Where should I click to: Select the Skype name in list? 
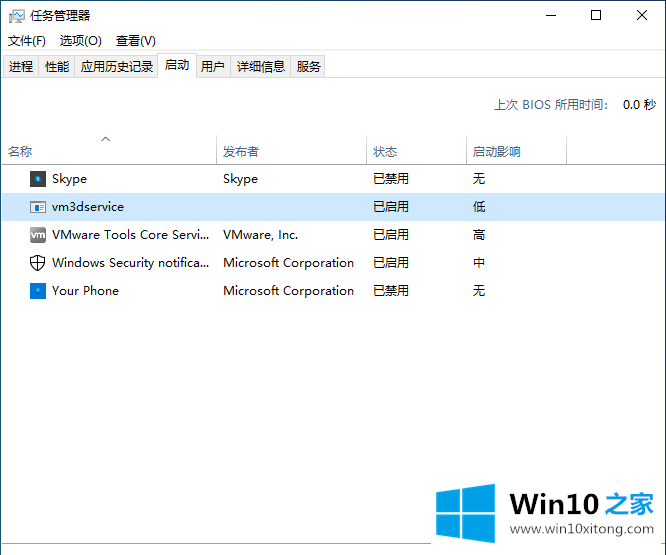69,179
